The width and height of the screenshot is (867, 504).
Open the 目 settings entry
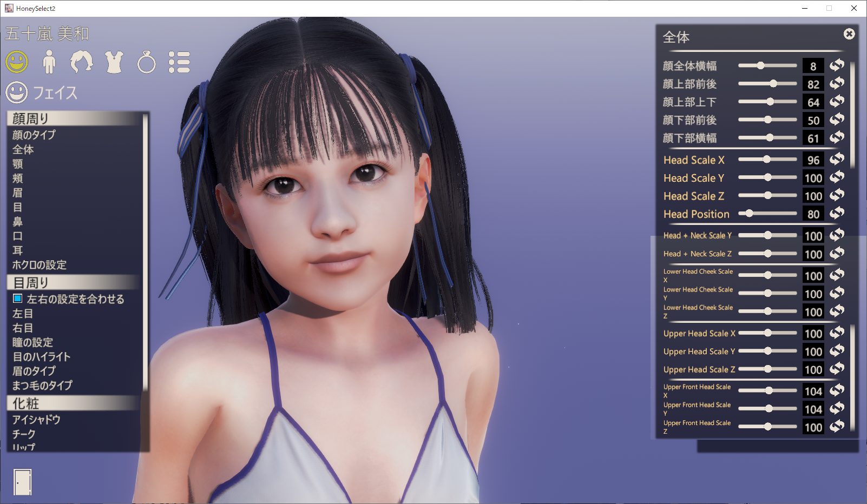18,207
